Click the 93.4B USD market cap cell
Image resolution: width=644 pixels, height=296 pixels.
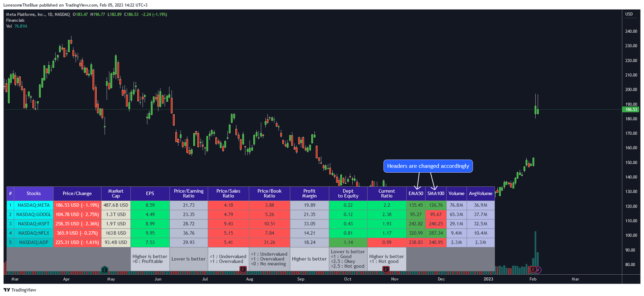click(x=116, y=243)
